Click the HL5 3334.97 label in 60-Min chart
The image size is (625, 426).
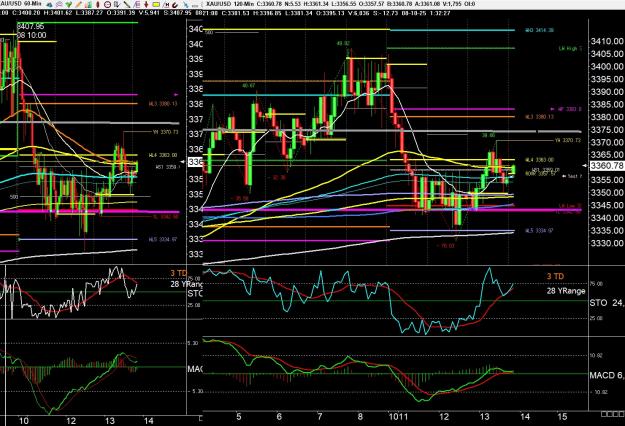pos(163,240)
